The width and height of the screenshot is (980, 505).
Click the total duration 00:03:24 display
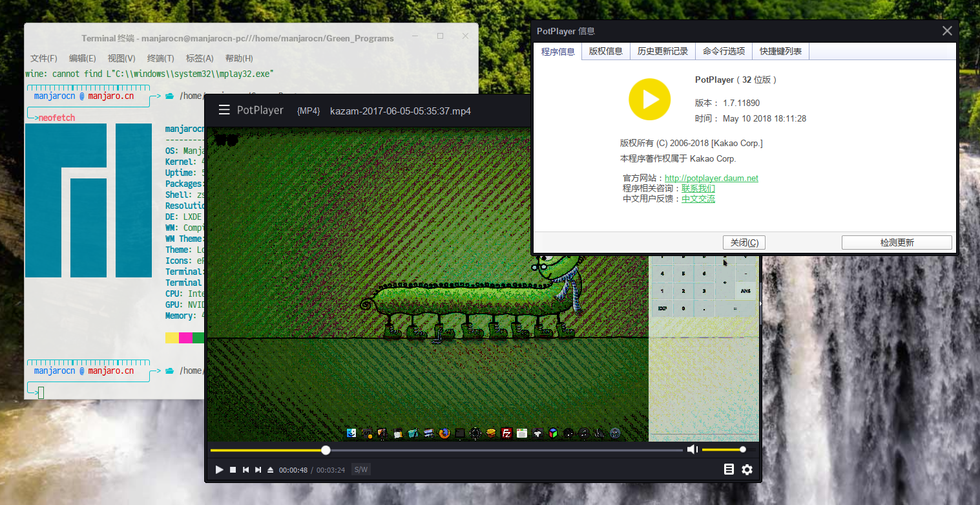point(331,470)
